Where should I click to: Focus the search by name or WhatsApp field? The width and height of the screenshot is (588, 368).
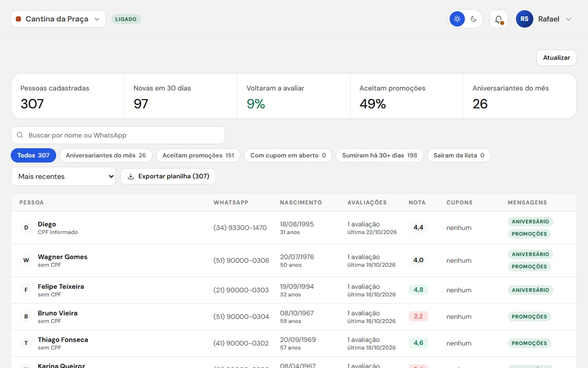coord(117,135)
